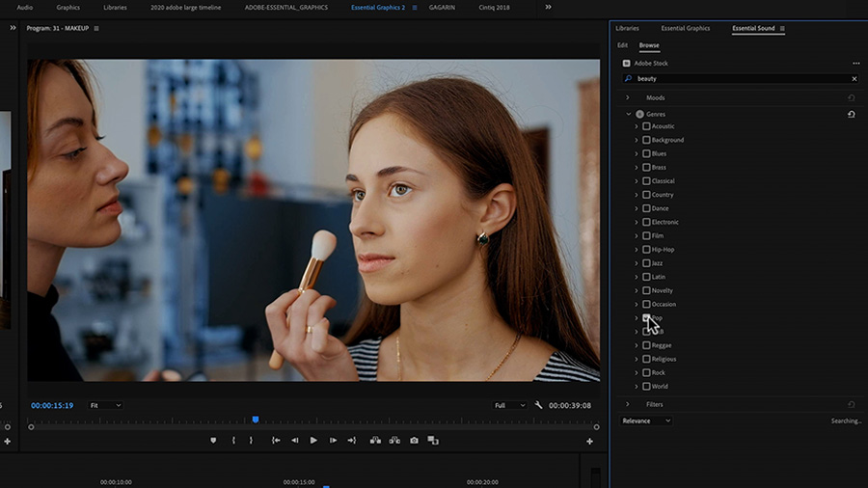
Task: Click the Add Marker icon
Action: [x=213, y=441]
